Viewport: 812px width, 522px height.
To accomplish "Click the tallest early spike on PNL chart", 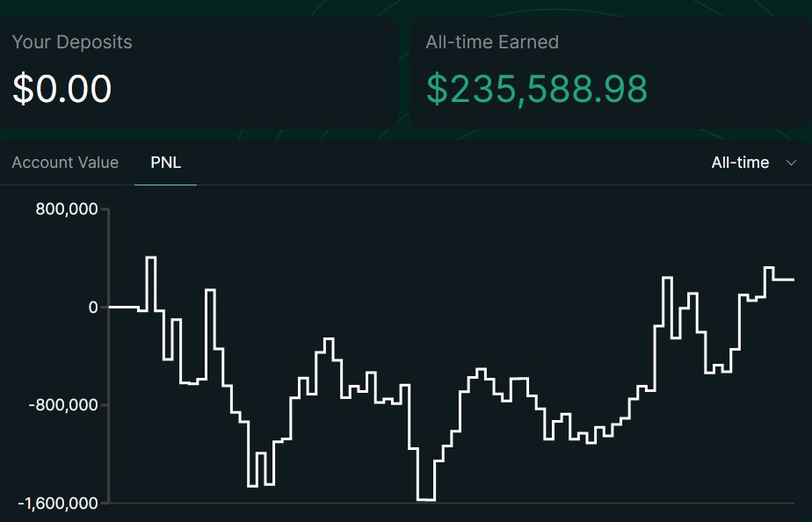I will click(x=150, y=257).
